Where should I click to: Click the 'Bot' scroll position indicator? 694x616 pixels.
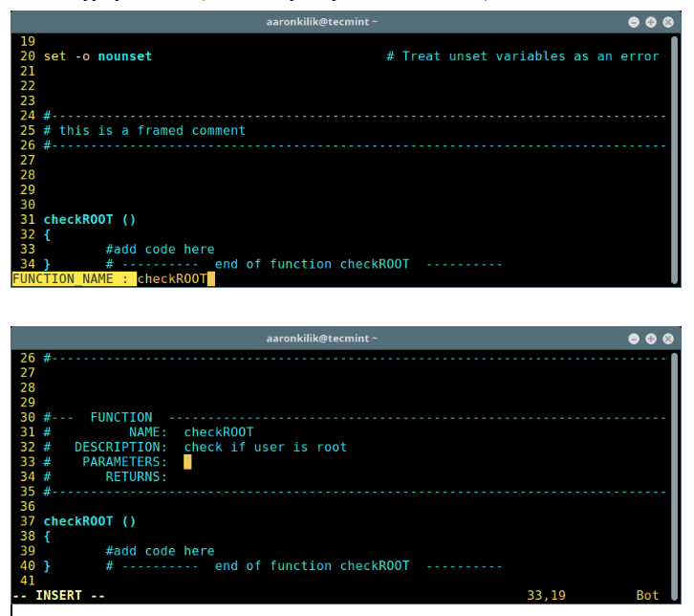tap(647, 595)
